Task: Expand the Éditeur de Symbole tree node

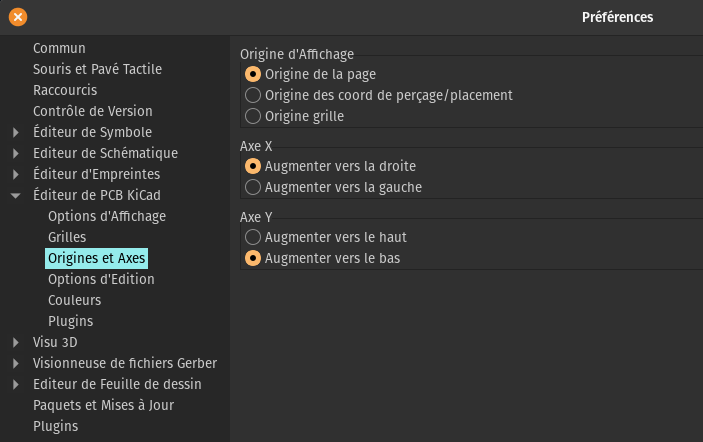Action: pyautogui.click(x=16, y=132)
